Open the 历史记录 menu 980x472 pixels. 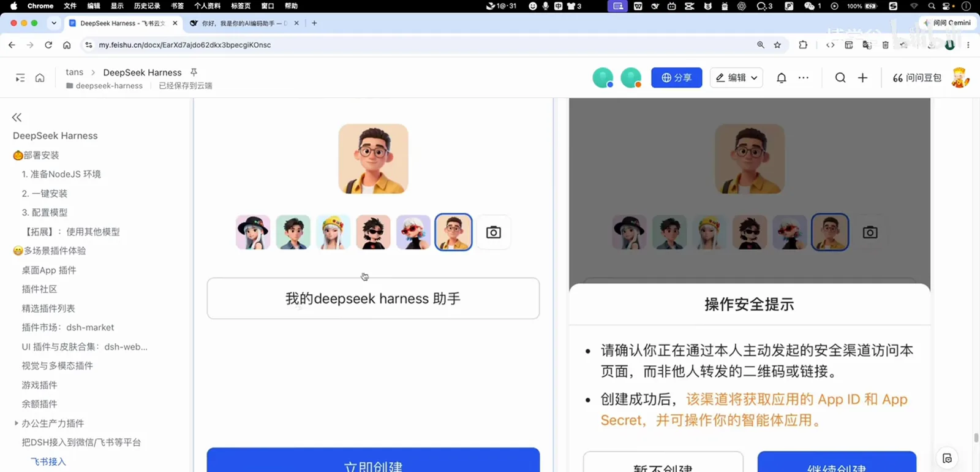[147, 6]
